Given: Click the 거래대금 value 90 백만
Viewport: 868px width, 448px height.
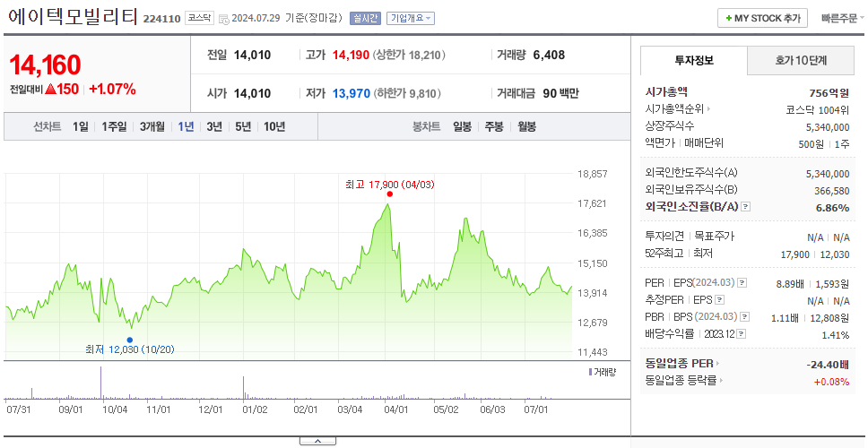Looking at the screenshot, I should (x=560, y=93).
